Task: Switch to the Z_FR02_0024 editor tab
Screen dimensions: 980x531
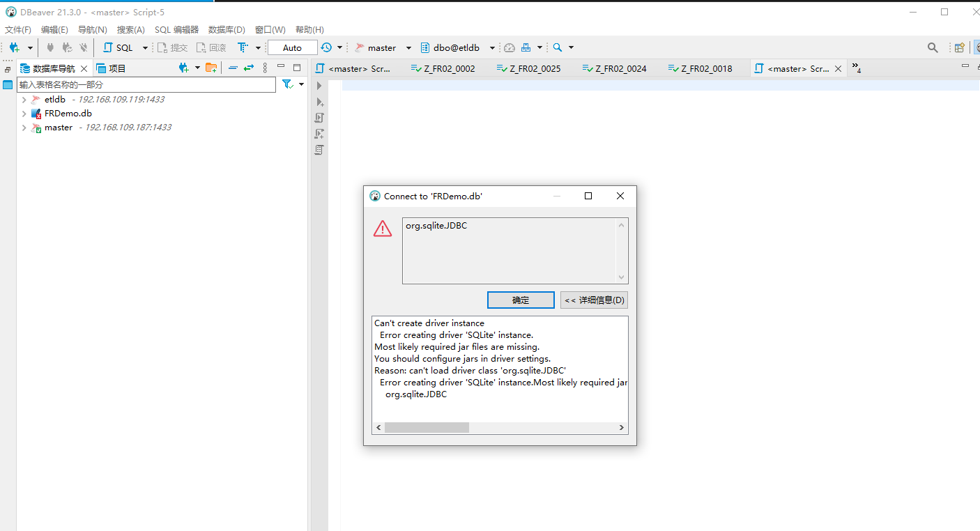Action: click(x=615, y=68)
